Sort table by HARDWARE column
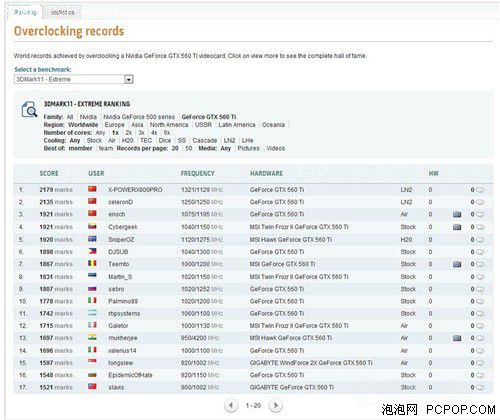 [x=266, y=173]
